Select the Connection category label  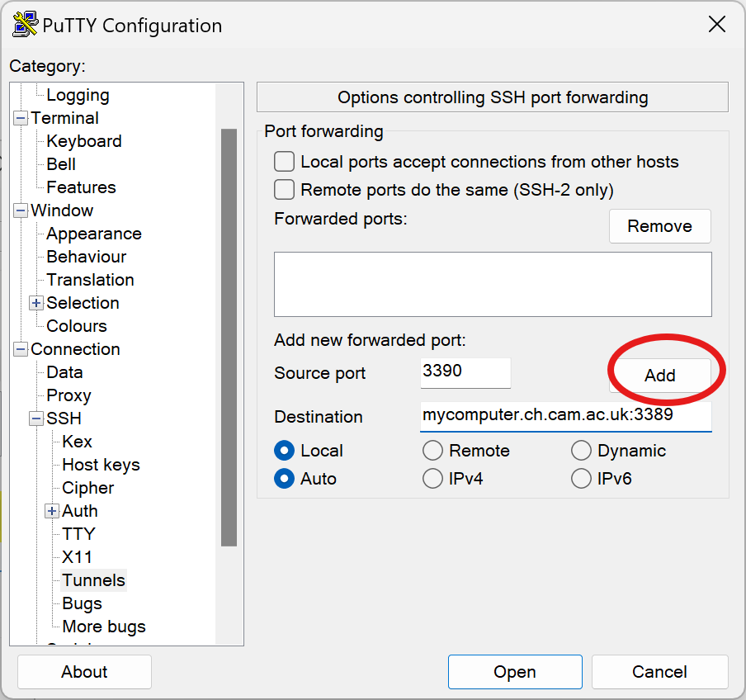pos(75,349)
